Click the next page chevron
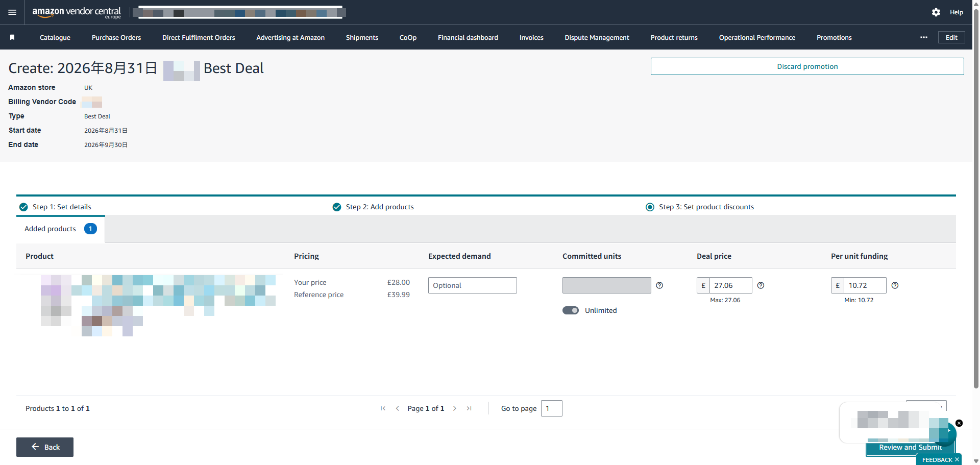980x465 pixels. pyautogui.click(x=455, y=408)
